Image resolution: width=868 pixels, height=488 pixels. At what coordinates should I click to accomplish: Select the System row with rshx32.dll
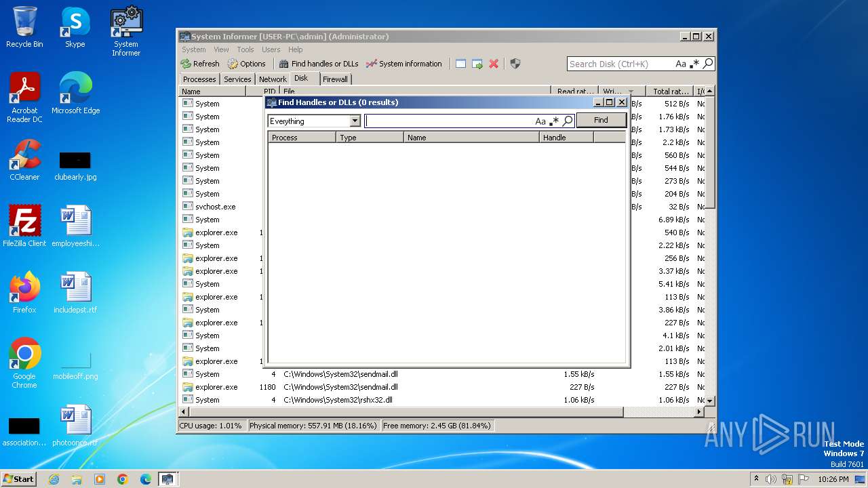[443, 400]
